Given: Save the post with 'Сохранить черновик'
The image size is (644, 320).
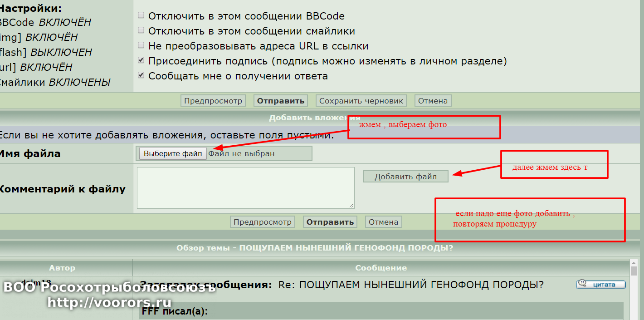Looking at the screenshot, I should pyautogui.click(x=361, y=101).
